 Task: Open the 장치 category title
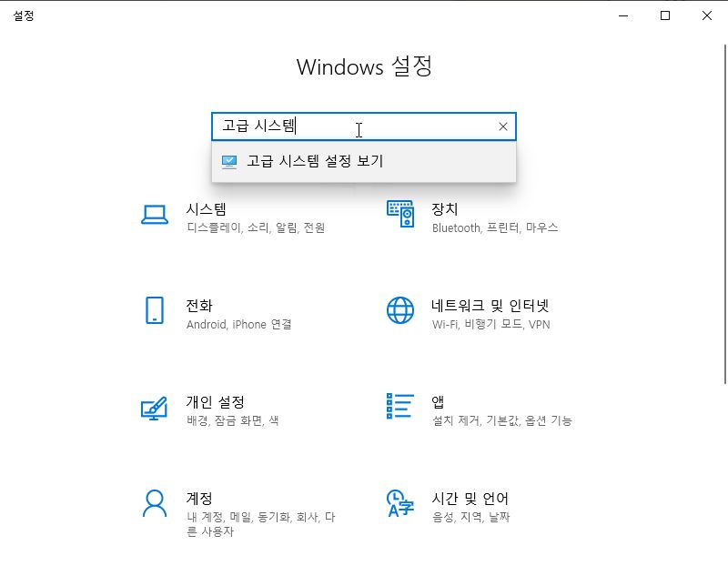(x=445, y=209)
